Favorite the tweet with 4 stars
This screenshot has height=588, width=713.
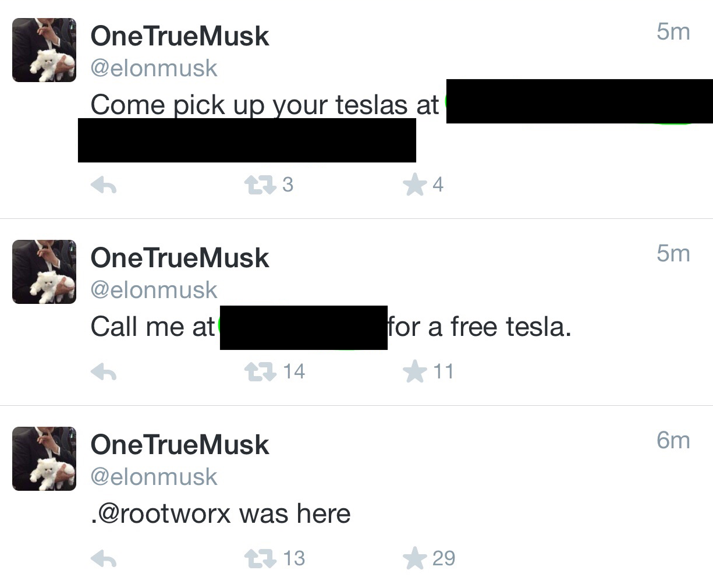[414, 185]
